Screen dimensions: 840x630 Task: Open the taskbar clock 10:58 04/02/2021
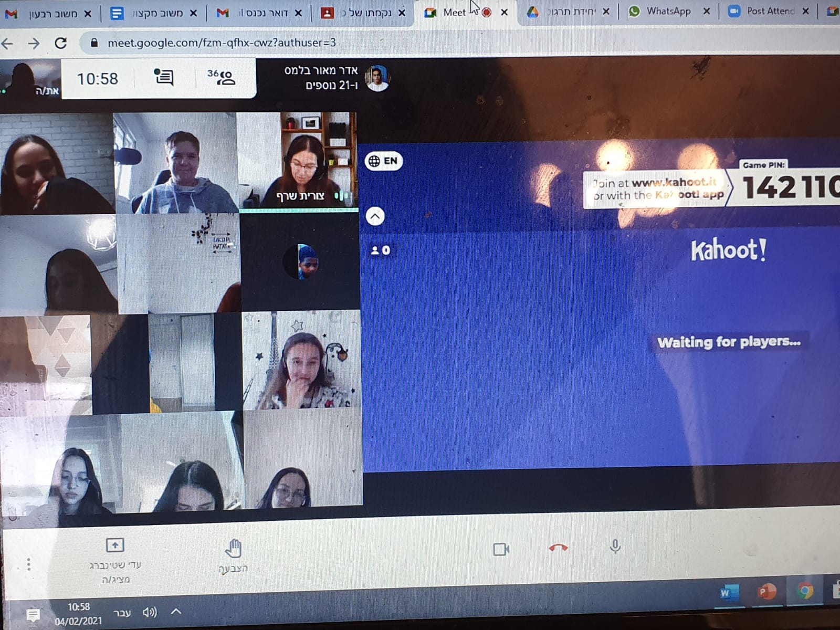pyautogui.click(x=79, y=614)
